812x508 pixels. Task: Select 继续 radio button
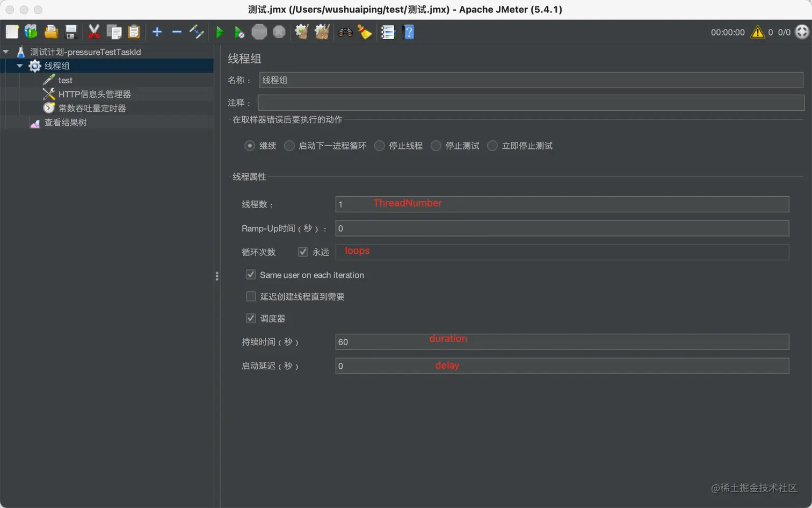tap(250, 146)
